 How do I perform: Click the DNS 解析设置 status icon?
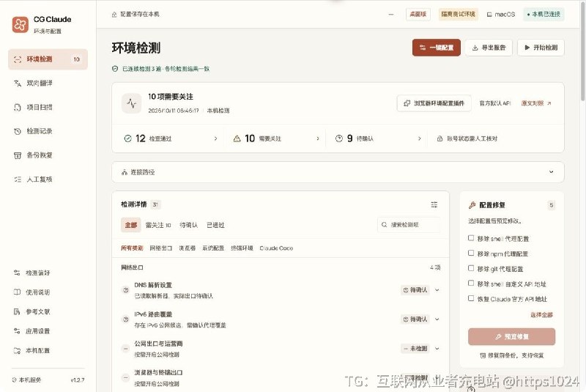[126, 290]
